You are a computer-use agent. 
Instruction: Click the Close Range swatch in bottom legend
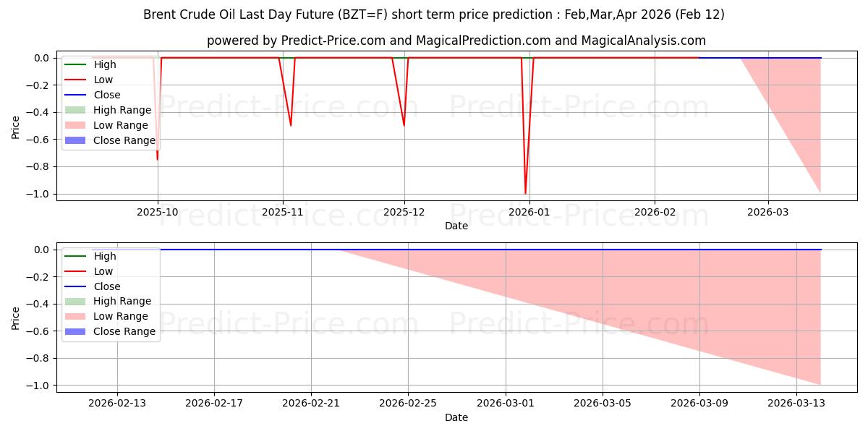(75, 331)
